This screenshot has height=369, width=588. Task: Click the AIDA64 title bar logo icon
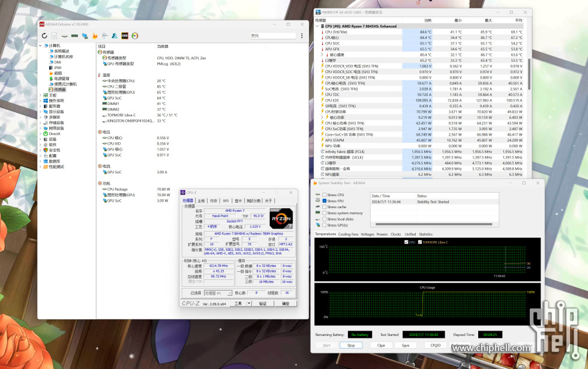pos(42,24)
